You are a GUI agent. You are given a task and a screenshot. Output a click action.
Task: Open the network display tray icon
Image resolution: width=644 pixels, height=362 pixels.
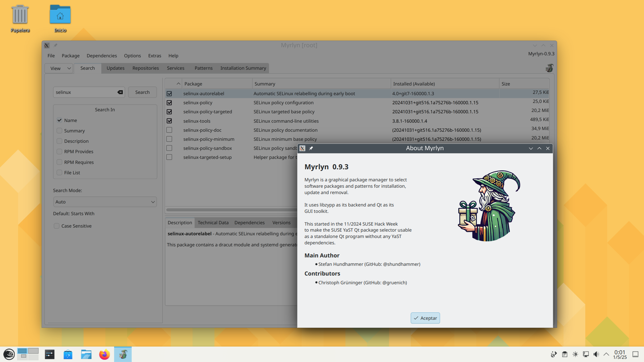pos(586,354)
